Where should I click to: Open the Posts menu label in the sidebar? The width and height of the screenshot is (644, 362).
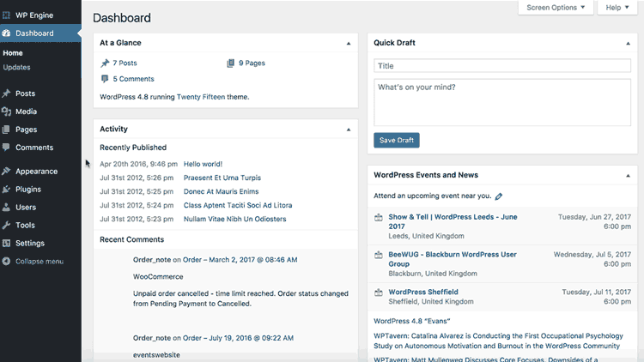click(25, 94)
